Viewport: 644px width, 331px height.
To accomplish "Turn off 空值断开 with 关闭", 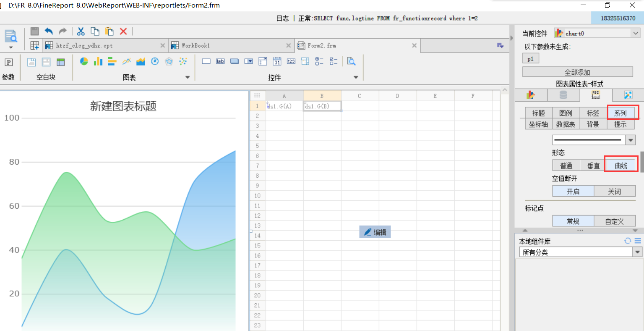I will tap(615, 191).
